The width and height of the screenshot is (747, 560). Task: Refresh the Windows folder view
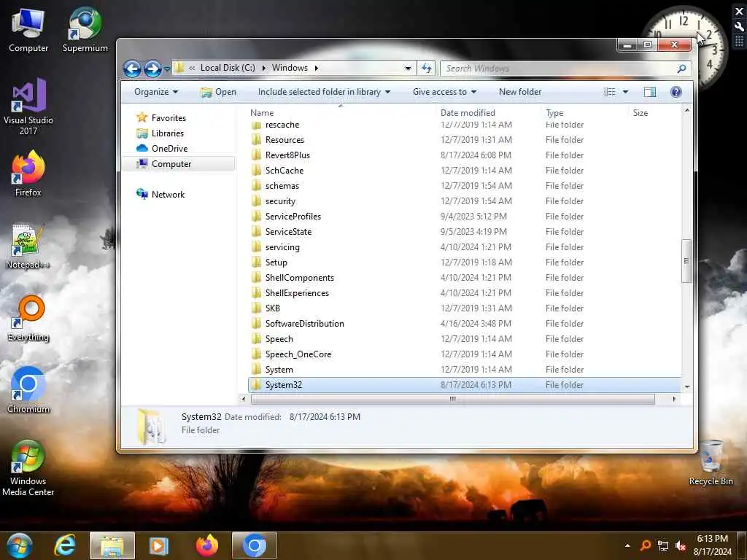click(426, 68)
